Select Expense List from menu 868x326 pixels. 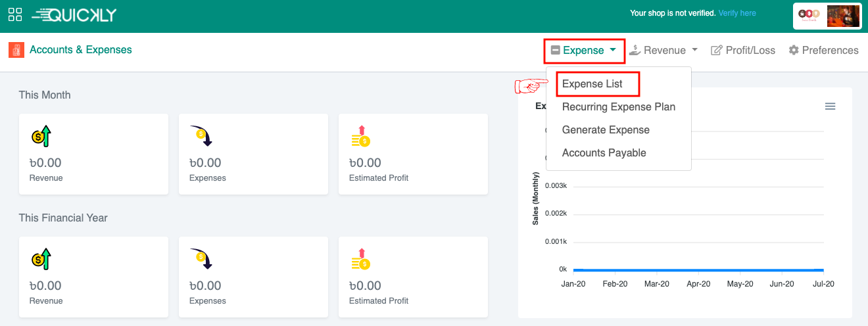coord(592,84)
